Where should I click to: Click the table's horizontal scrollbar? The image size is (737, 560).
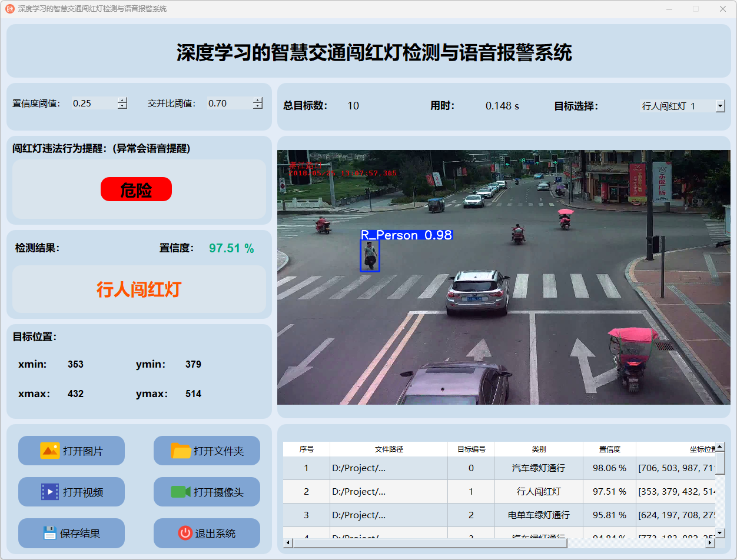tap(430, 543)
